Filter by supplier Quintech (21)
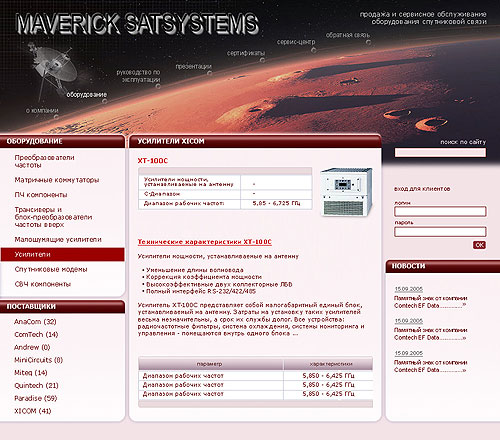The image size is (500, 440). [36, 385]
